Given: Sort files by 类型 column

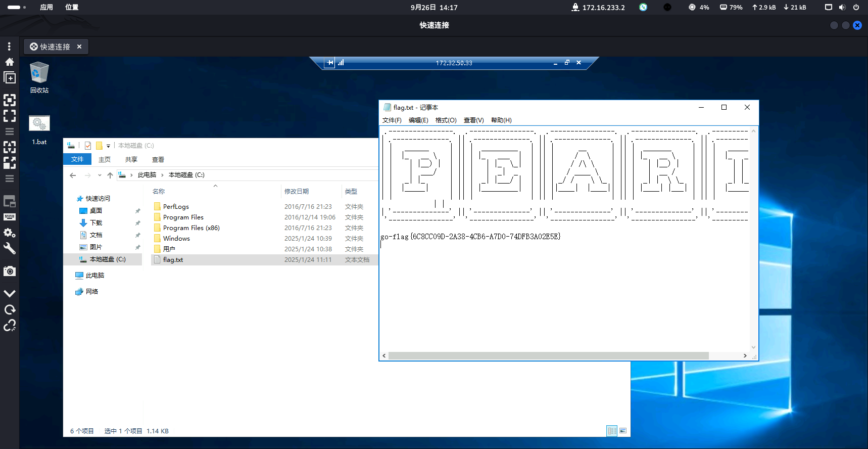Looking at the screenshot, I should click(351, 192).
